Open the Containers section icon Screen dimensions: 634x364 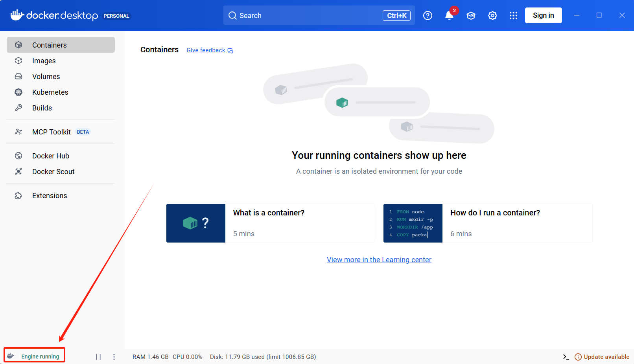coord(18,45)
